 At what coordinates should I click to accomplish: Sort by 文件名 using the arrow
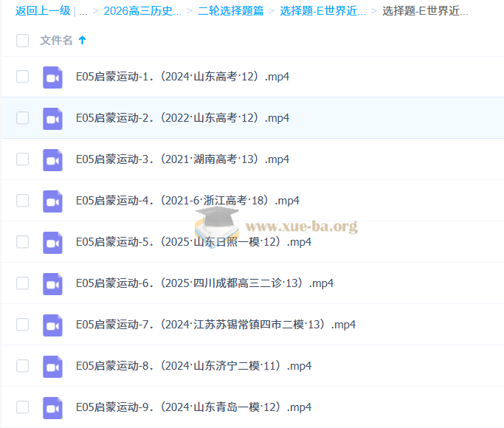pyautogui.click(x=82, y=41)
